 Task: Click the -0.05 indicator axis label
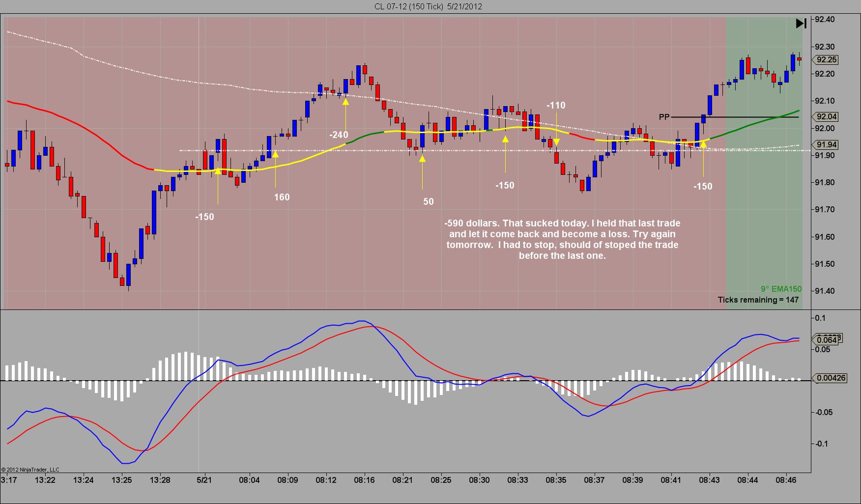pyautogui.click(x=824, y=412)
